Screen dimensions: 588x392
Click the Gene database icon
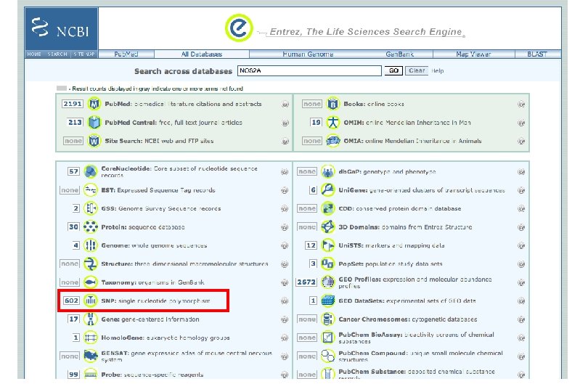pyautogui.click(x=90, y=319)
